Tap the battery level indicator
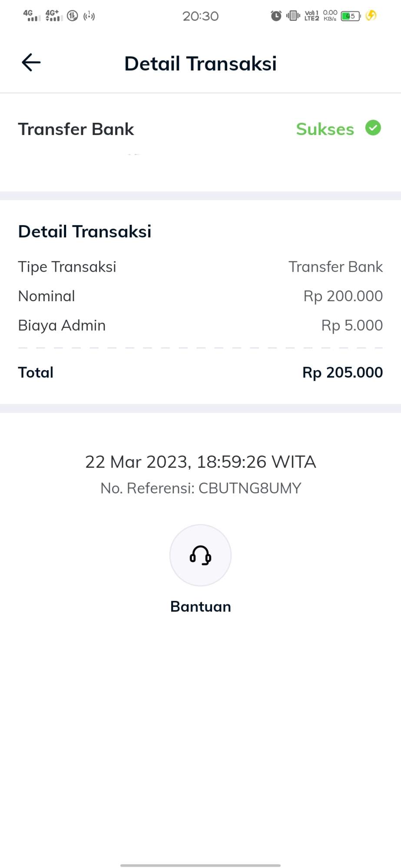The height and width of the screenshot is (868, 401). point(351,16)
